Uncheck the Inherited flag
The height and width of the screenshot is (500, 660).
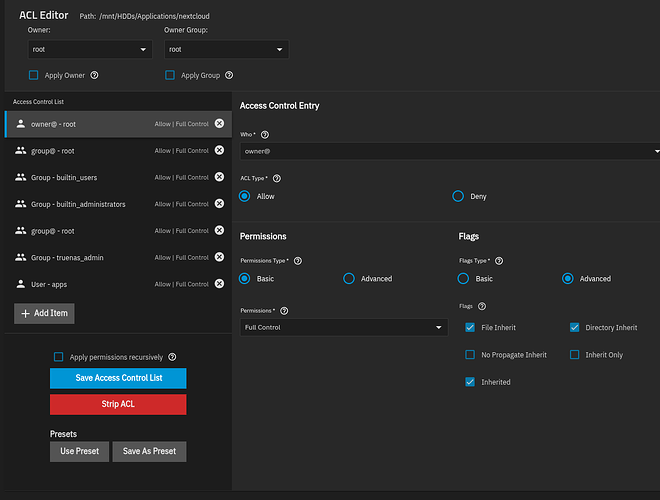coord(470,382)
